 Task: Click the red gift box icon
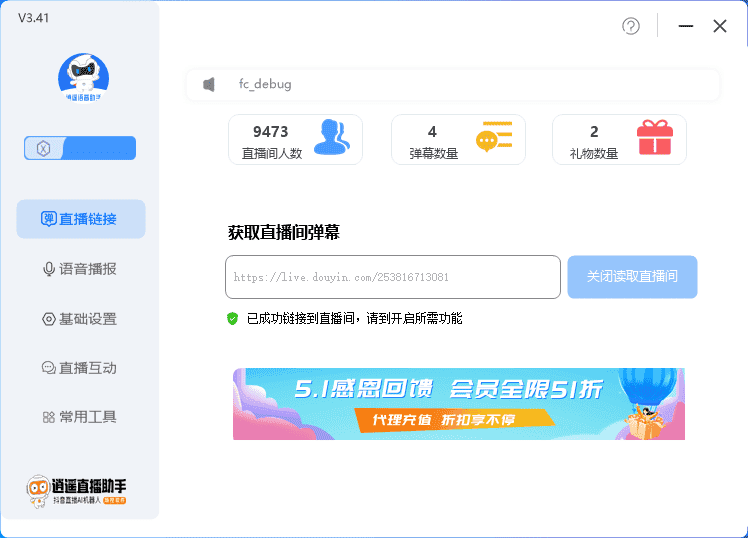(x=655, y=138)
